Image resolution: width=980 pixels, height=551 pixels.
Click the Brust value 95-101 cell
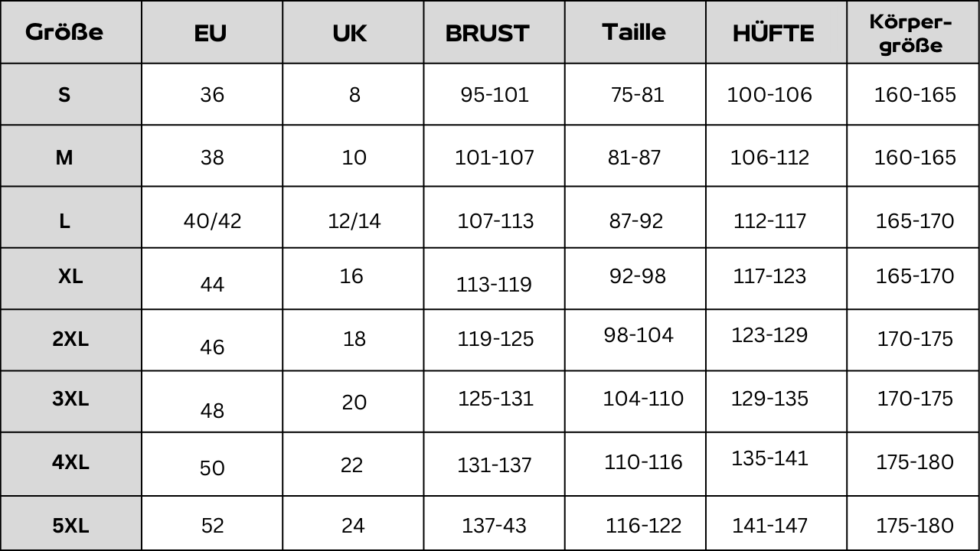coord(495,95)
